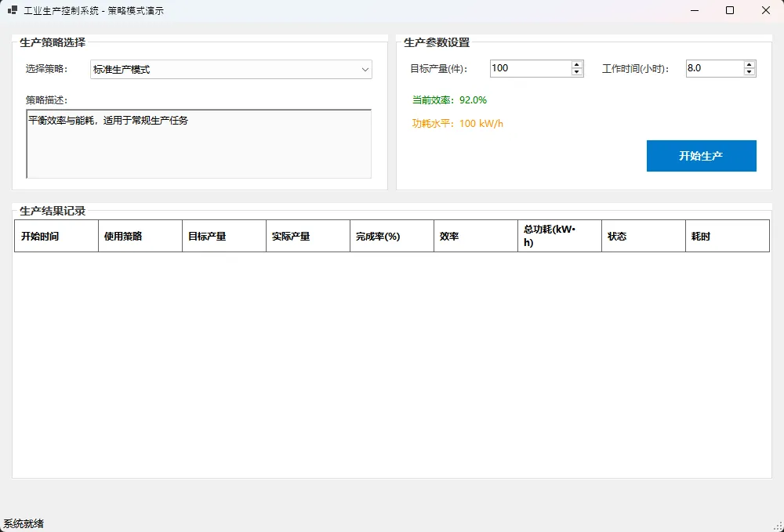Focus the 工作时间 input field

pos(713,68)
